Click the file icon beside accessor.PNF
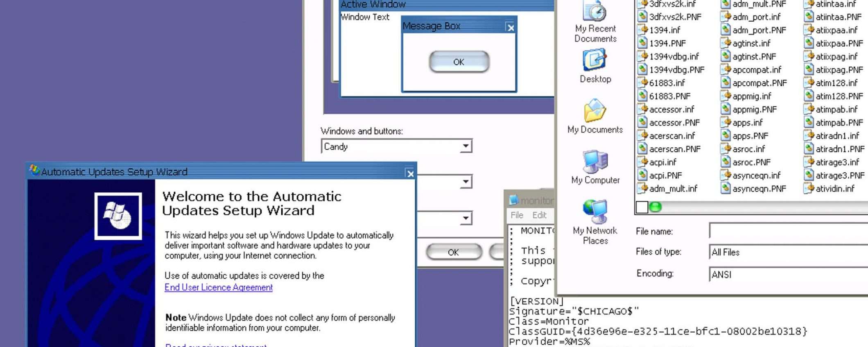Image resolution: width=868 pixels, height=347 pixels. coord(642,122)
